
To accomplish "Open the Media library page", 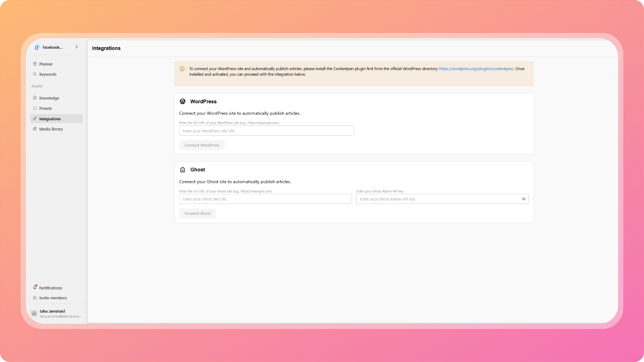I will tap(56, 129).
